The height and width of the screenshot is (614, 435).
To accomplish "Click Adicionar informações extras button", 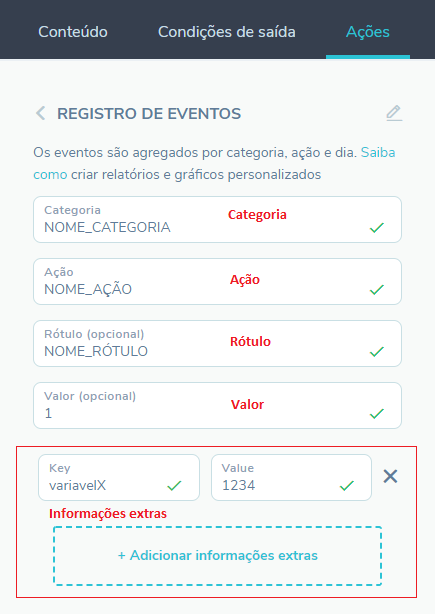I will point(218,556).
